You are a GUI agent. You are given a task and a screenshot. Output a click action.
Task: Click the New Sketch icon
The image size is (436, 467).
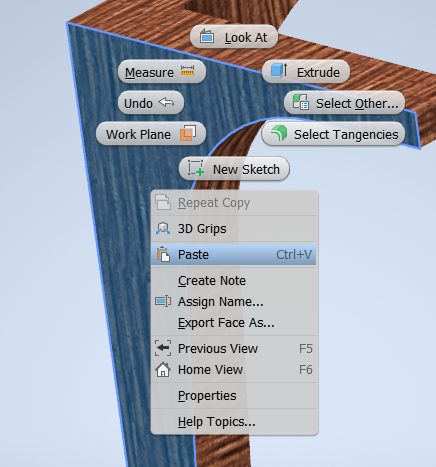(196, 168)
